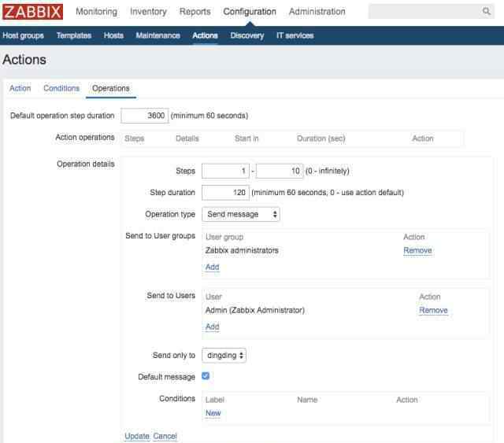Click the Start in column header
Viewport: 504px width, 443px height.
point(246,138)
